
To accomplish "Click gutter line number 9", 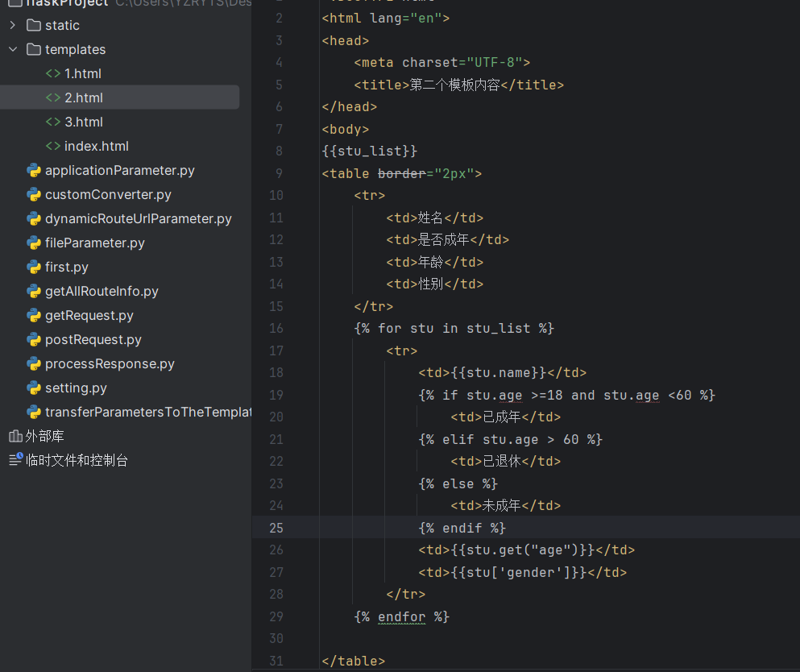I will click(x=279, y=173).
